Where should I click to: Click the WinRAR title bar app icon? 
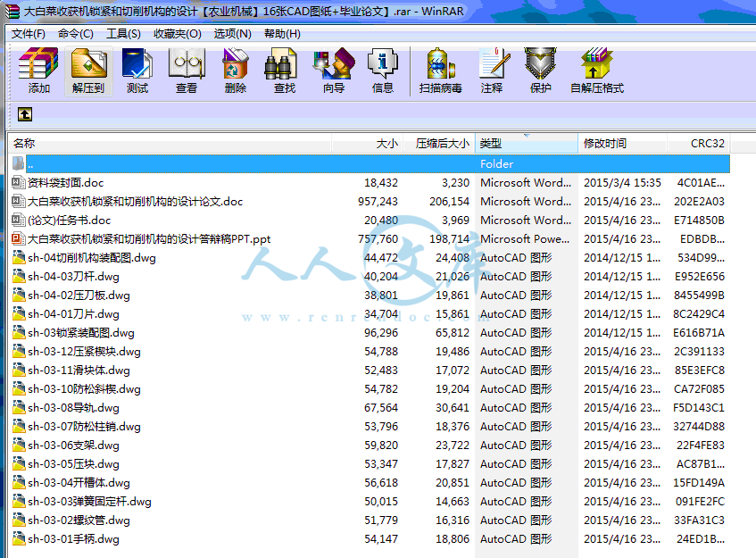pyautogui.click(x=12, y=11)
